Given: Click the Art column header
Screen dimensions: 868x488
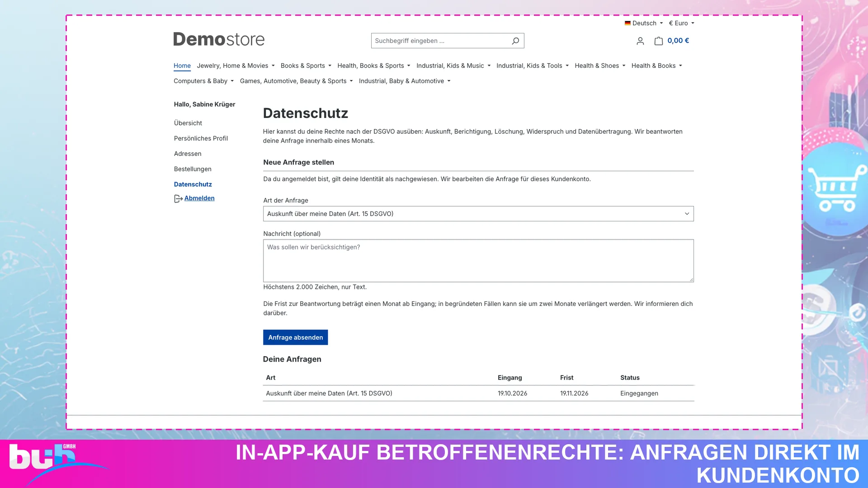Looking at the screenshot, I should coord(270,377).
